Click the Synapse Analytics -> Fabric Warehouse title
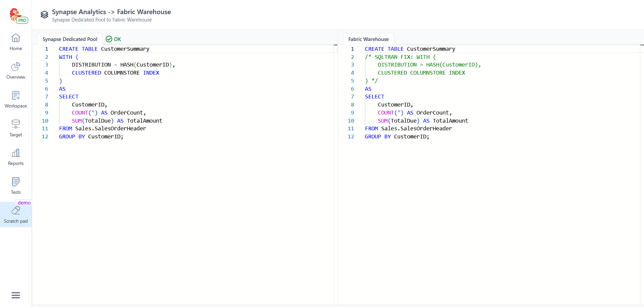Screen dimensions: 644x307 tap(111, 12)
